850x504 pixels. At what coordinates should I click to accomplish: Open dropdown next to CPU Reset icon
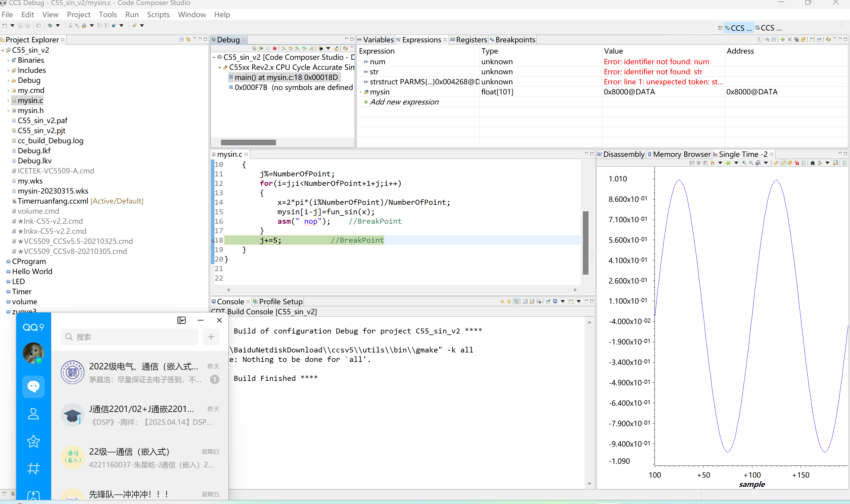coord(328,48)
